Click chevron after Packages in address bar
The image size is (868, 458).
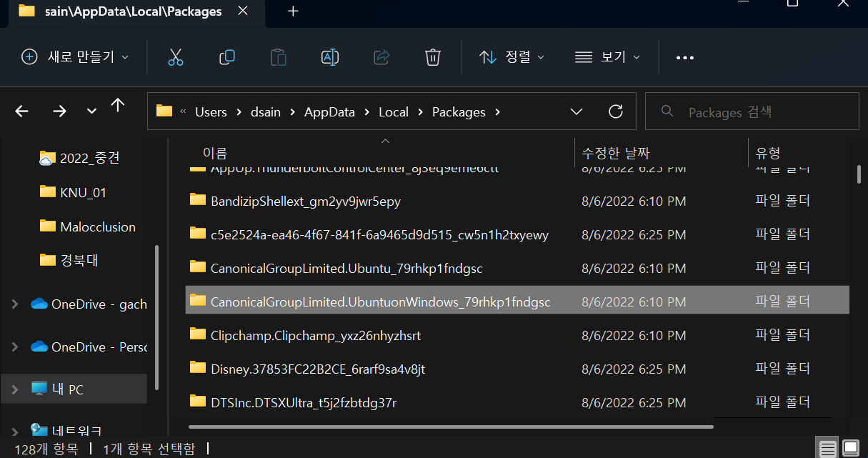point(497,112)
